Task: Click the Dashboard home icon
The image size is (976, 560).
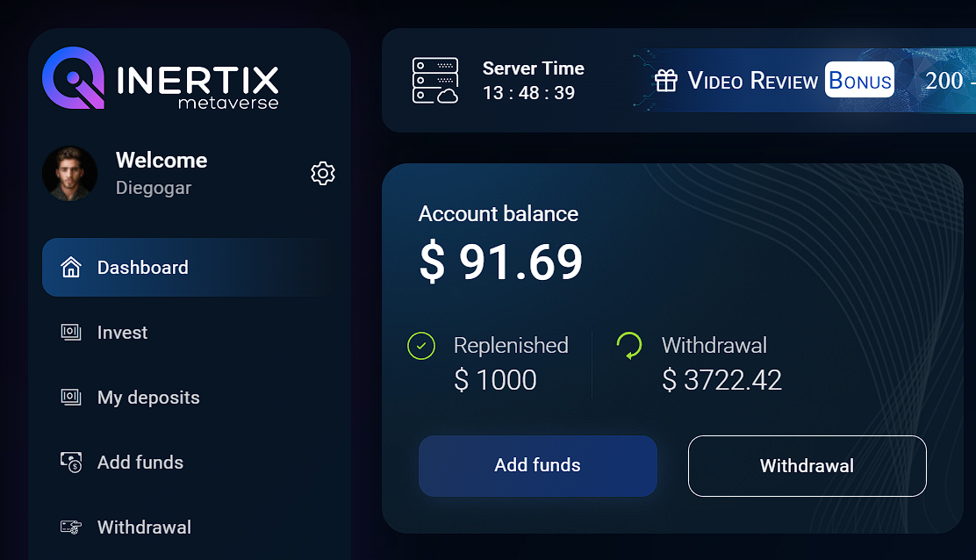Action: coord(71,267)
